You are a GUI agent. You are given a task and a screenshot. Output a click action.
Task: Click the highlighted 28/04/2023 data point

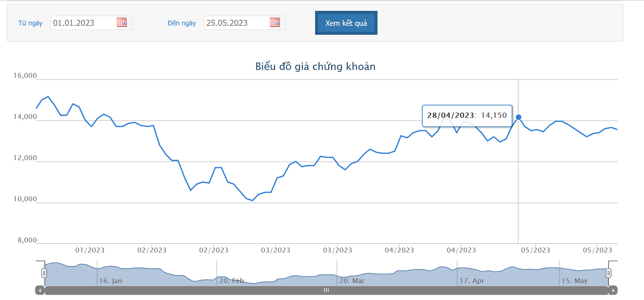[518, 117]
